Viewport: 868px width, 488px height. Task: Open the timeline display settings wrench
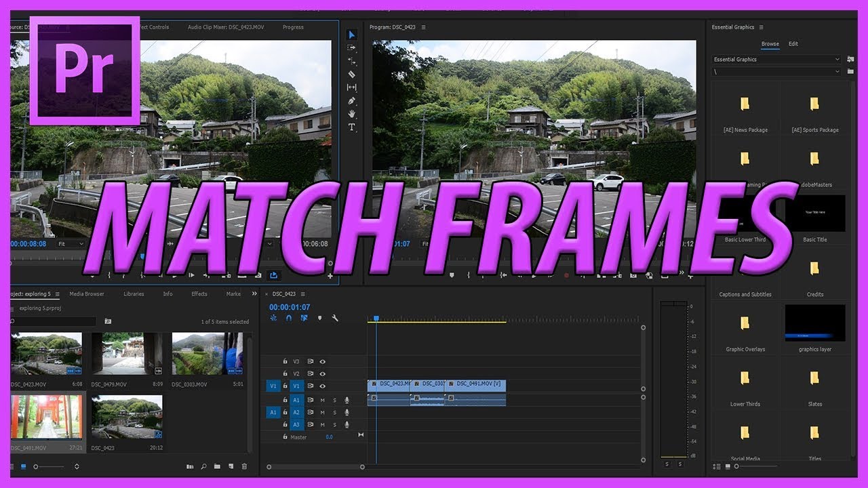(x=335, y=317)
